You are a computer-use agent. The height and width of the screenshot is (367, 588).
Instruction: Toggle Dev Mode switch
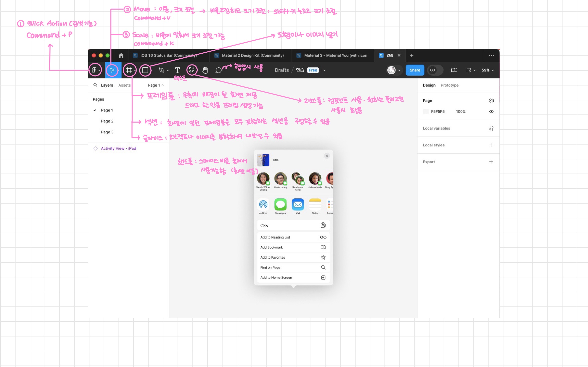coord(435,70)
